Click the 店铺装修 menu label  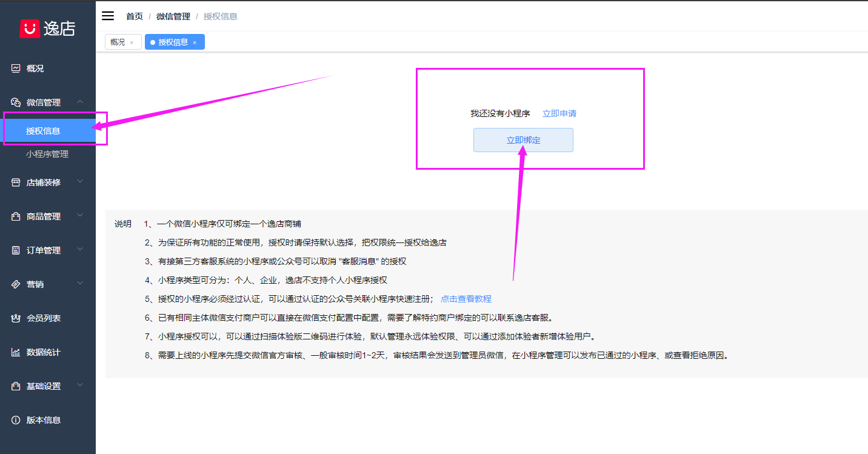(44, 182)
